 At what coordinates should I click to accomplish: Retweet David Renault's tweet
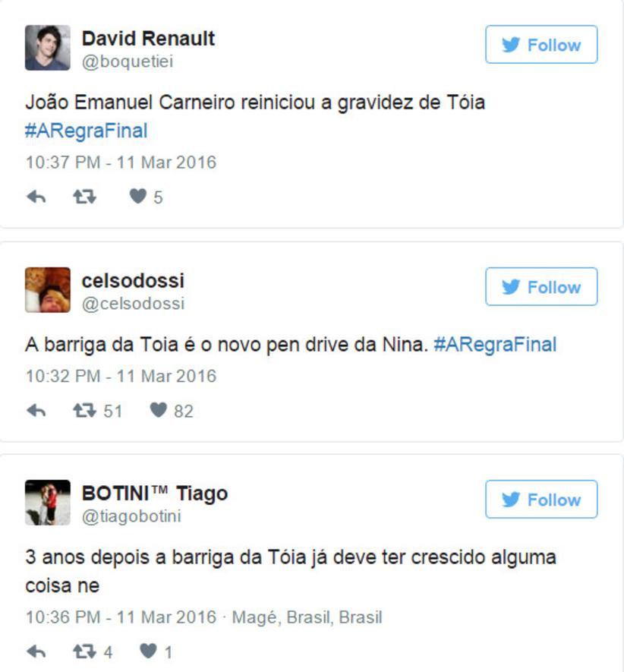click(x=84, y=197)
